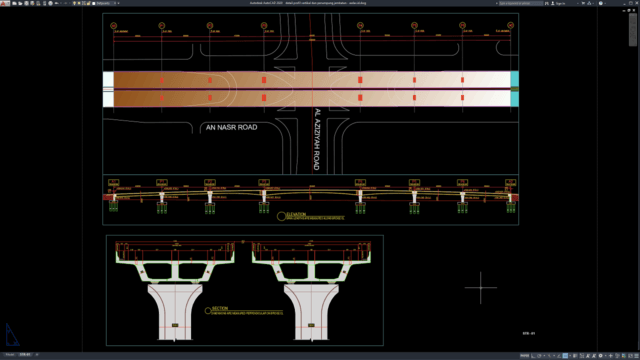Click the search binoculars icon beside search field
Screen dimensions: 640x360
[547, 3]
